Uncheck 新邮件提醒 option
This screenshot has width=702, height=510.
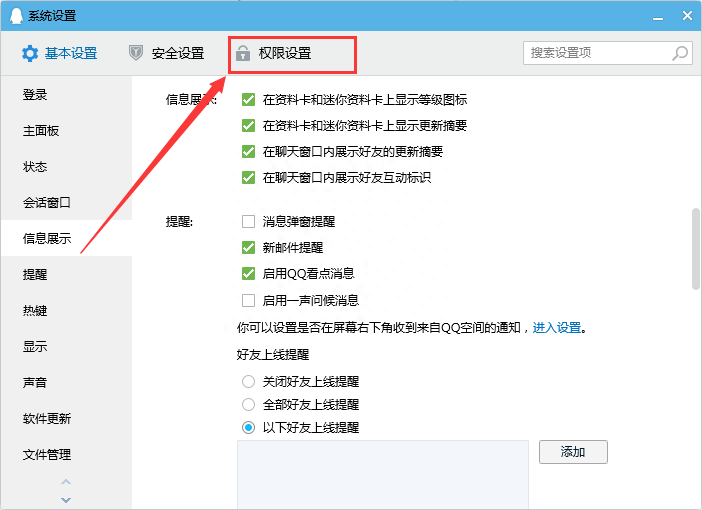click(x=249, y=248)
